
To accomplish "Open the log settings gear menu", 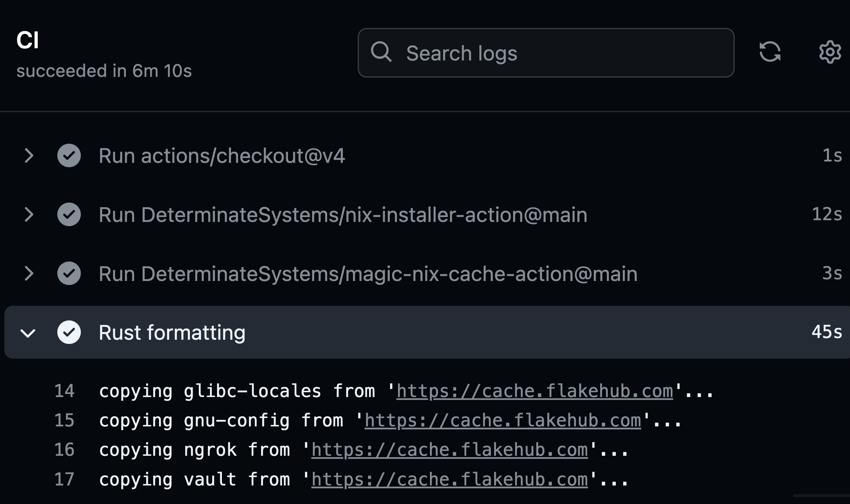I will pyautogui.click(x=830, y=52).
